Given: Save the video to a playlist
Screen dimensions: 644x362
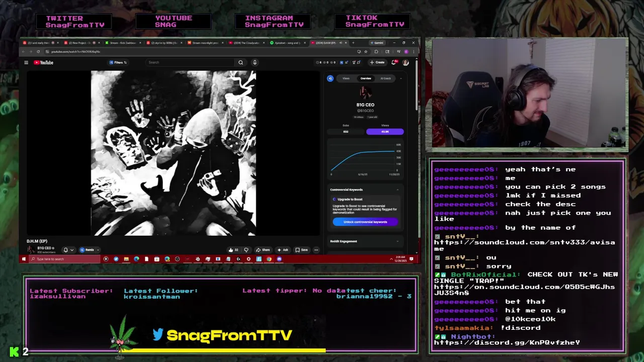Looking at the screenshot, I should pos(302,250).
